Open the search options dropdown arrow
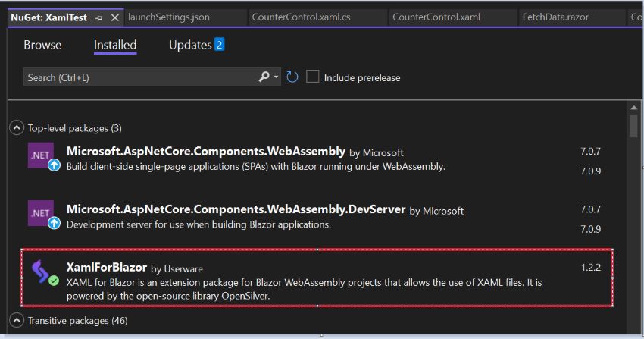Image resolution: width=644 pixels, height=339 pixels. [x=276, y=77]
